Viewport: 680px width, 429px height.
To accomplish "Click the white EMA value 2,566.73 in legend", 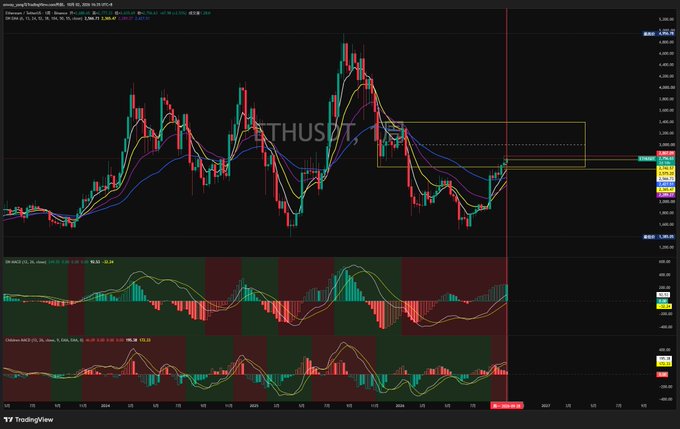I will point(91,19).
